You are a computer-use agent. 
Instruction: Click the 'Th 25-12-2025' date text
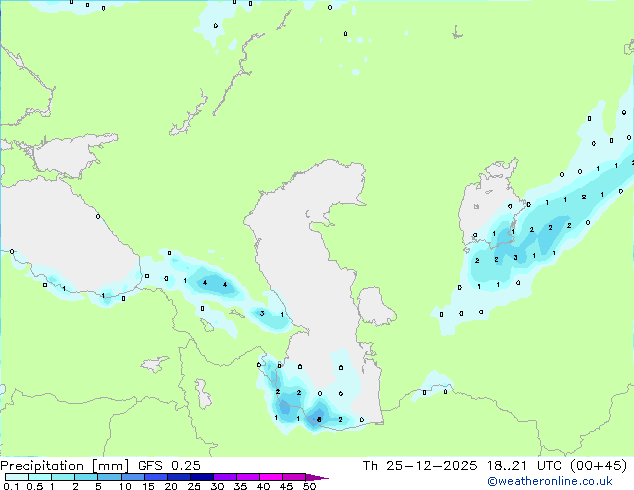420,466
